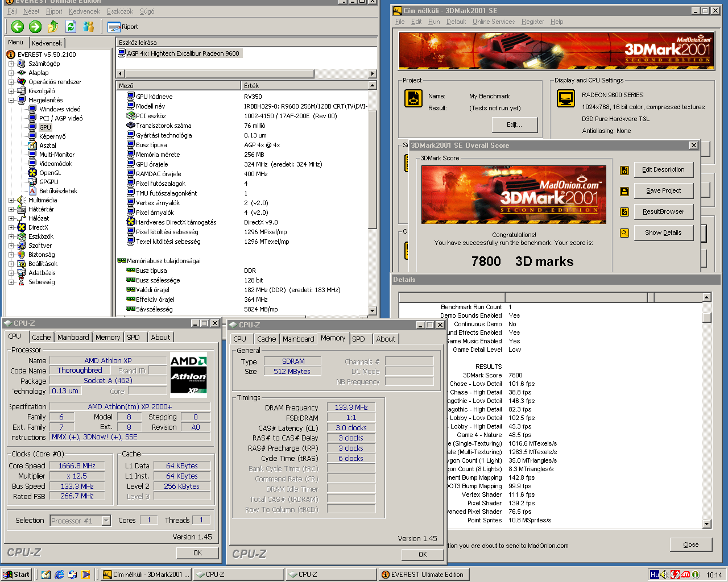728x582 pixels.
Task: Select the GPU kódneve row
Action: pos(242,97)
